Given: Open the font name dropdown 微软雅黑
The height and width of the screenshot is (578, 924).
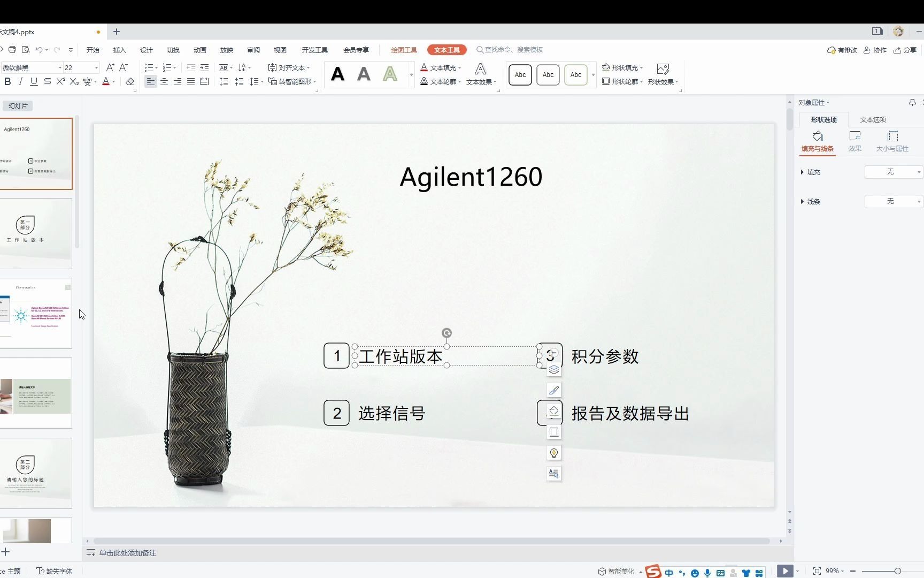Looking at the screenshot, I should tap(60, 67).
